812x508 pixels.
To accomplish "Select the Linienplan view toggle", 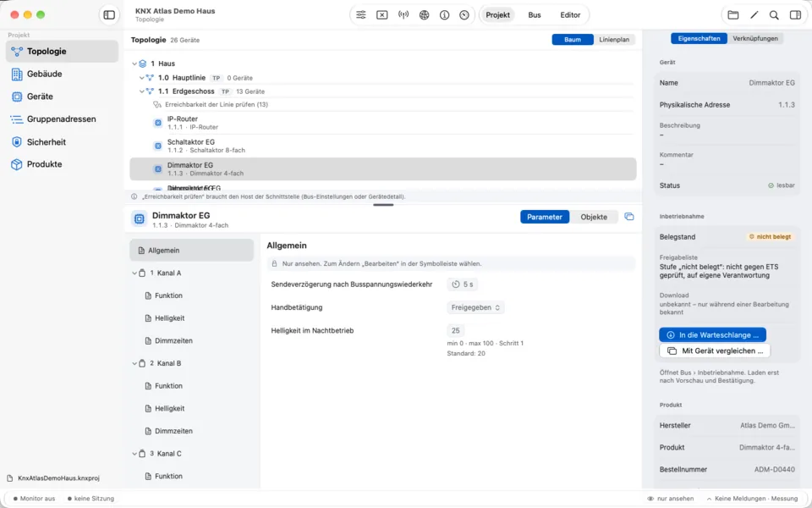I will (x=614, y=40).
